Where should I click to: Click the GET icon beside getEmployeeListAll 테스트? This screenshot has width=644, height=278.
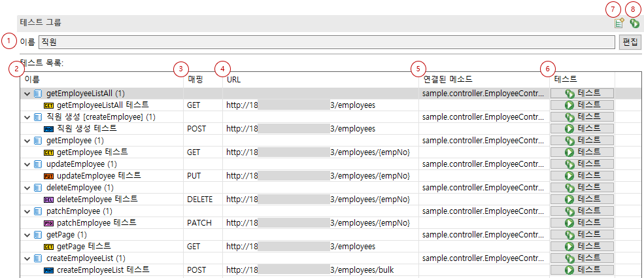[48, 105]
